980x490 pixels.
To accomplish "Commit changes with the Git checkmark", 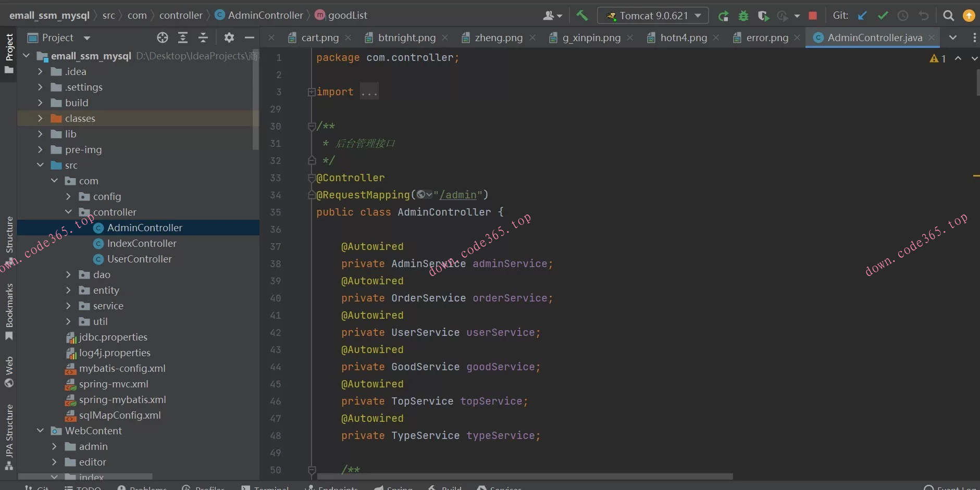I will (x=883, y=16).
